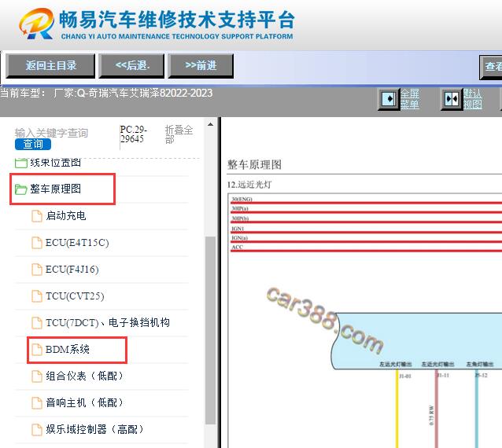The width and height of the screenshot is (502, 448).
Task: Click the 整车原理图 page heading
Action: tap(254, 165)
